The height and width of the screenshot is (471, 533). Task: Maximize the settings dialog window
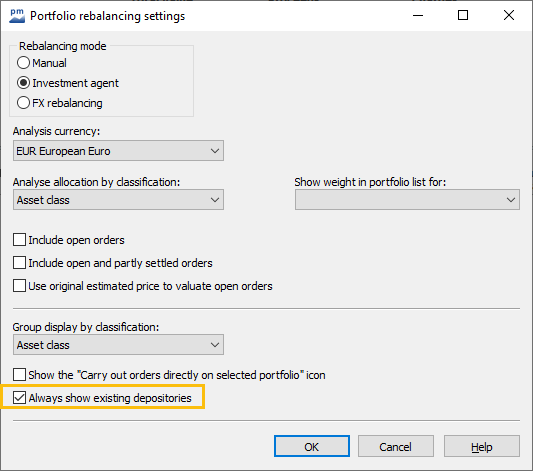click(463, 15)
